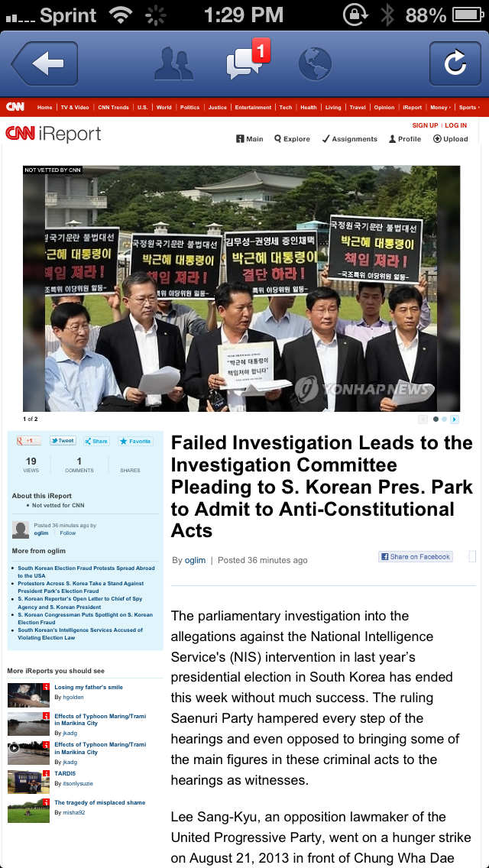Reload the page with refresh button
The image size is (489, 868).
point(455,63)
